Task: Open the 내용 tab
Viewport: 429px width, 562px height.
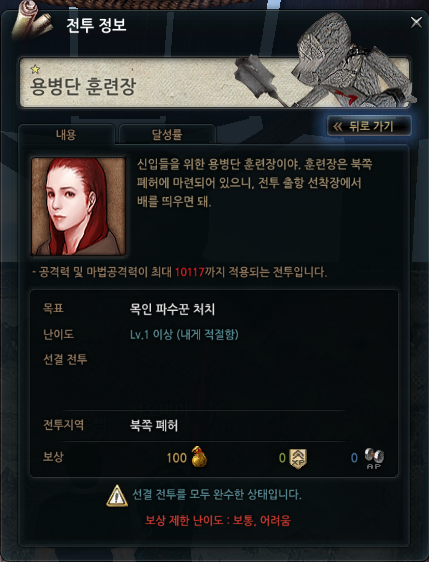Action: [66, 134]
